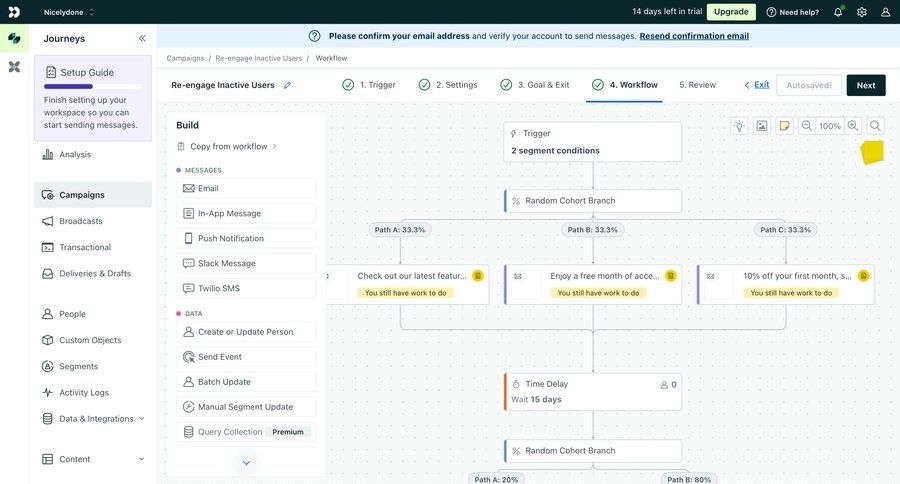
Task: Go to step 1. Trigger
Action: point(369,85)
